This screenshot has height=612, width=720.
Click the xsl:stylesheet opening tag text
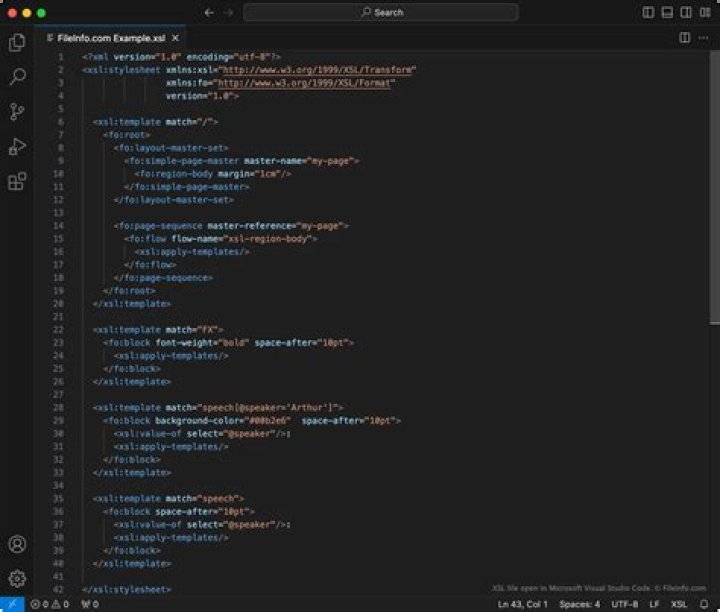[x=122, y=70]
